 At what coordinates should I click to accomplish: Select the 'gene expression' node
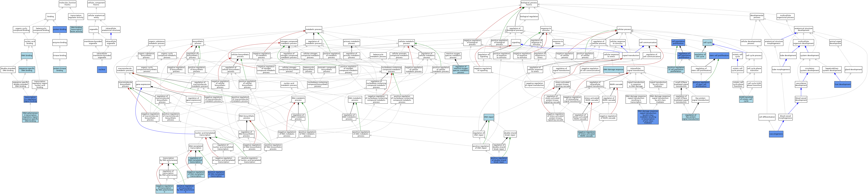(143, 84)
